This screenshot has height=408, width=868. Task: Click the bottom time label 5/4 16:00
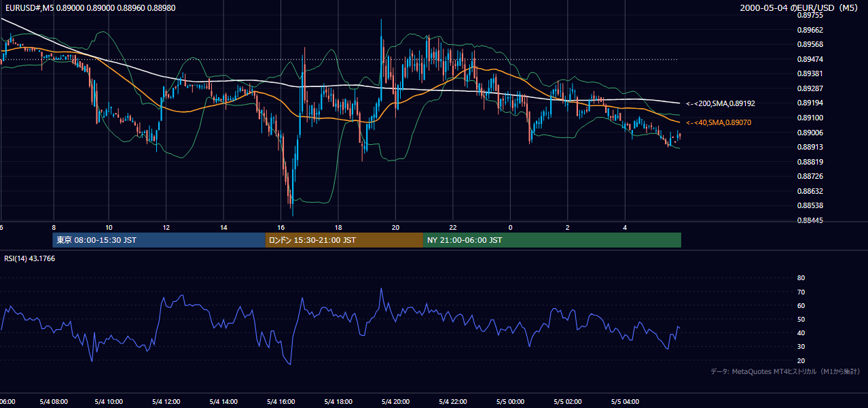point(281,402)
